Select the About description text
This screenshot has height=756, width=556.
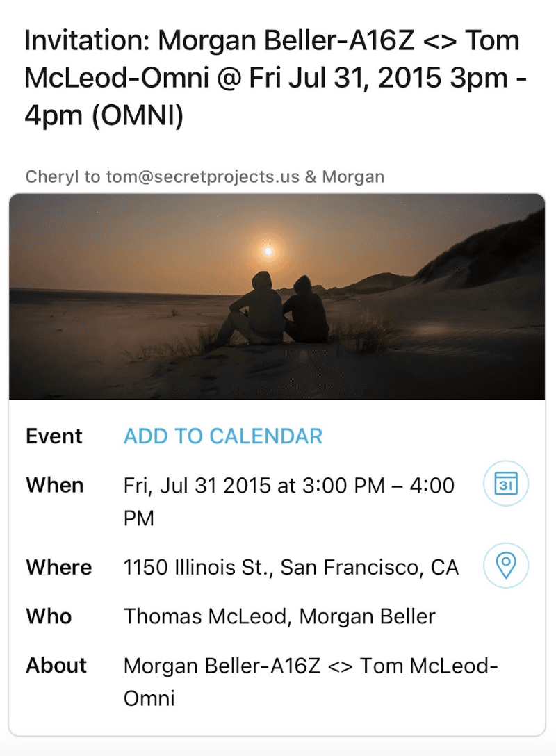pos(311,681)
